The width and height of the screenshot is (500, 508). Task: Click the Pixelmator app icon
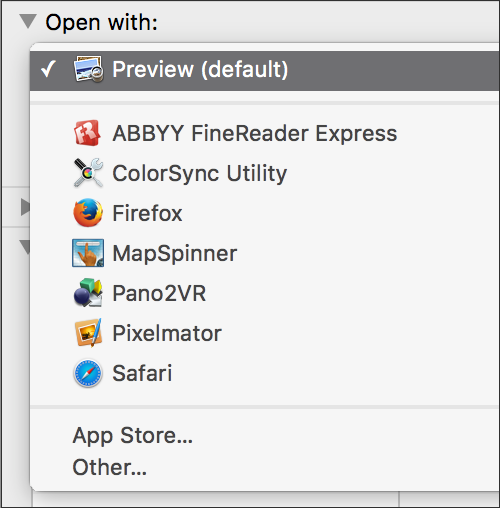coord(88,333)
